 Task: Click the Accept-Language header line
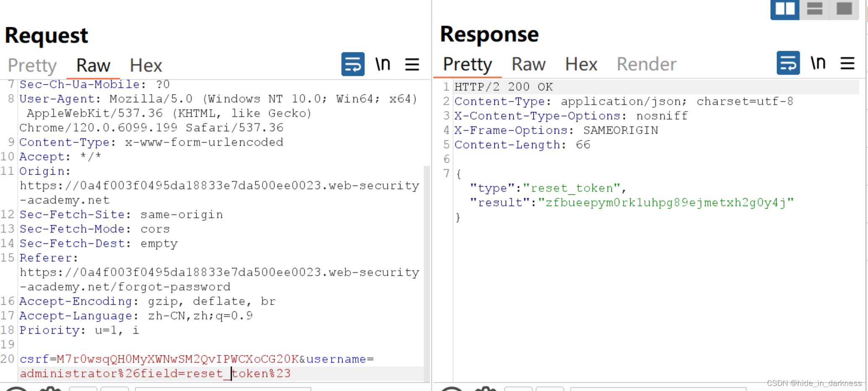tap(136, 316)
